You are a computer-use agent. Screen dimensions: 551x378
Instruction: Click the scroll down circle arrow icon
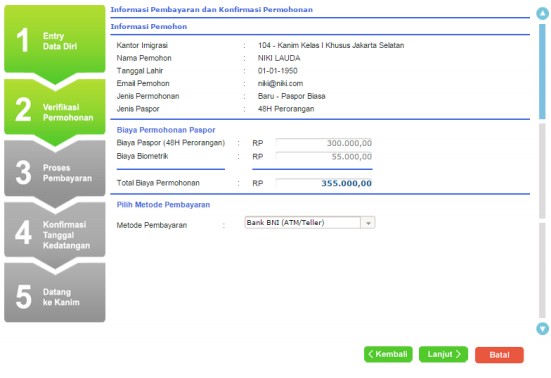pos(543,328)
